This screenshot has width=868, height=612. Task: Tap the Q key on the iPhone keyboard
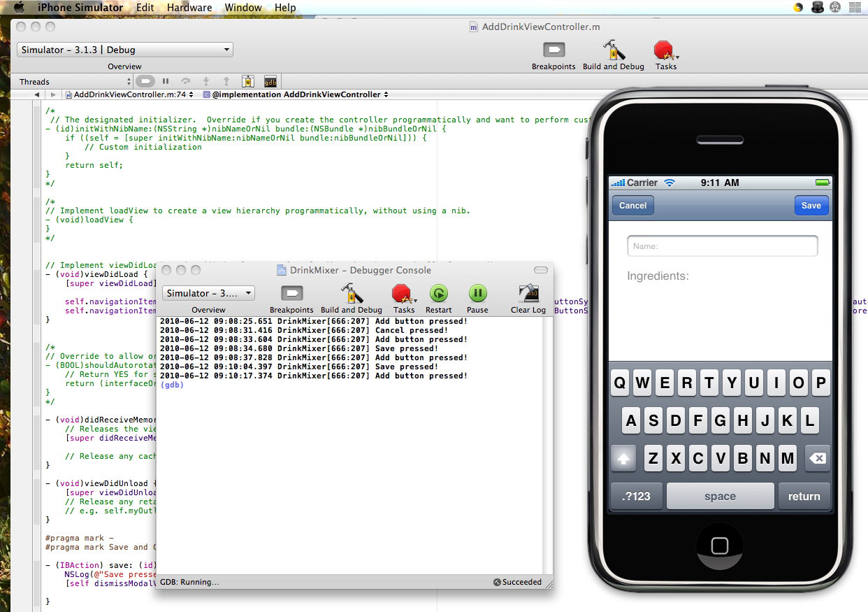point(620,383)
